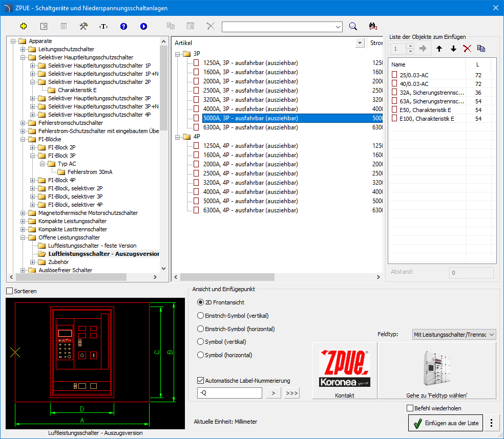This screenshot has height=439, width=504.
Task: Move list object down with down arrow
Action: point(453,49)
